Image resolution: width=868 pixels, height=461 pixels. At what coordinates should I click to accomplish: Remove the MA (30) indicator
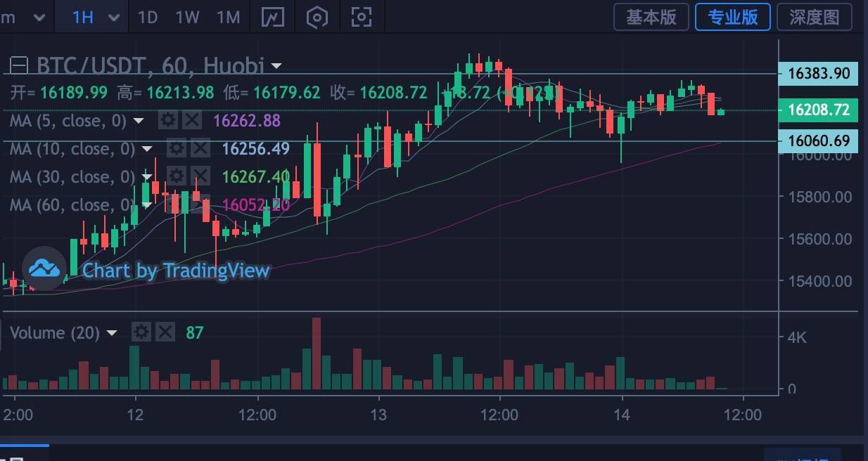point(200,176)
